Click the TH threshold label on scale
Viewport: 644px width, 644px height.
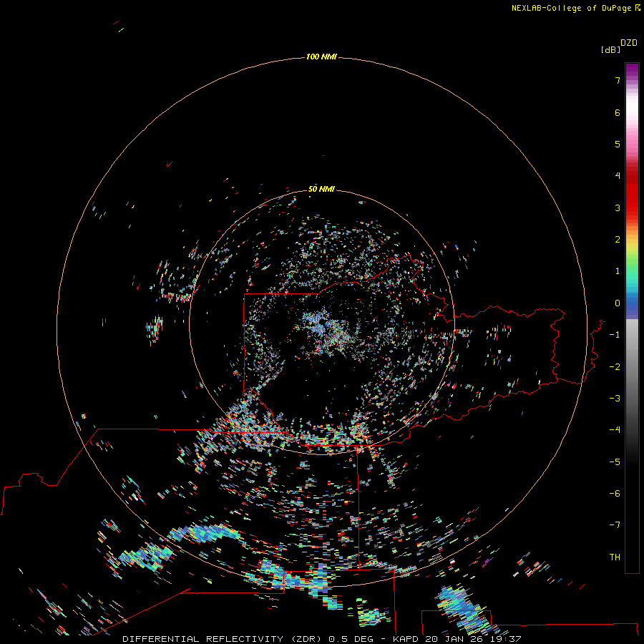615,557
